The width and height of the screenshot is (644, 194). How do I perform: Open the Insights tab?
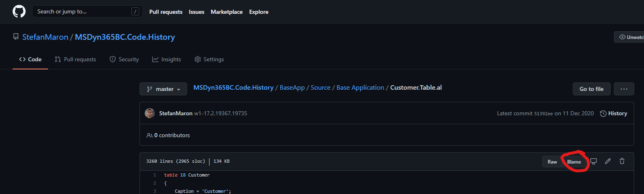(166, 59)
